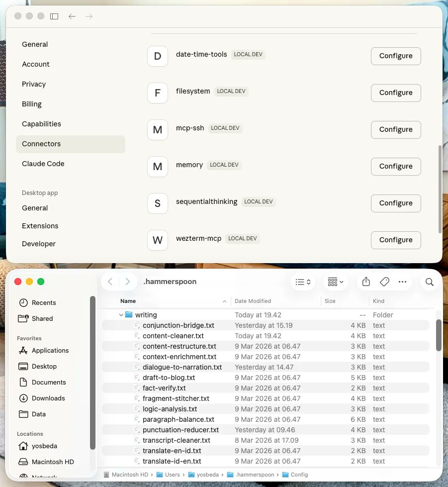Select Connectors settings section
This screenshot has width=448, height=487.
71,144
